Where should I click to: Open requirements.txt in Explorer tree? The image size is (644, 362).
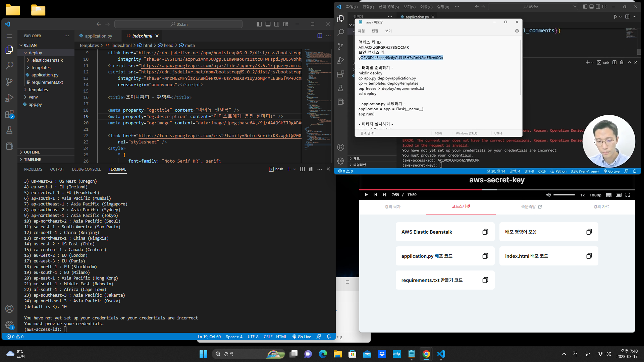[47, 82]
